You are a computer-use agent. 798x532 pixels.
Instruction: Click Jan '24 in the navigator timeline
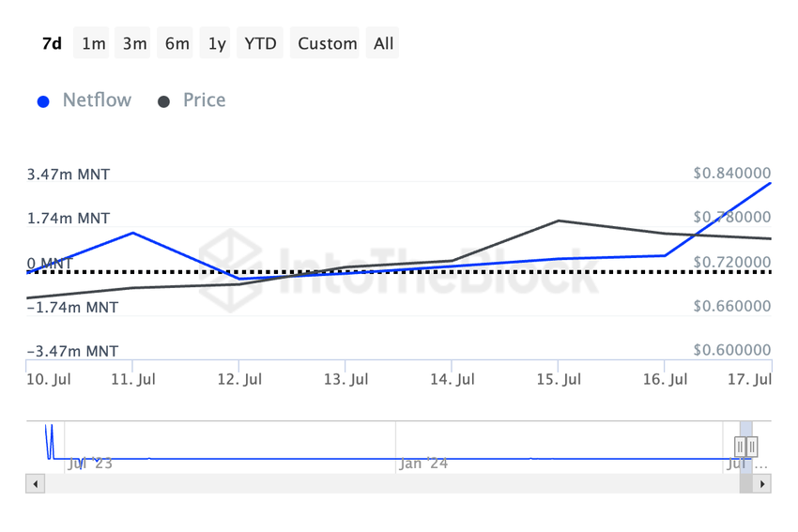(422, 464)
